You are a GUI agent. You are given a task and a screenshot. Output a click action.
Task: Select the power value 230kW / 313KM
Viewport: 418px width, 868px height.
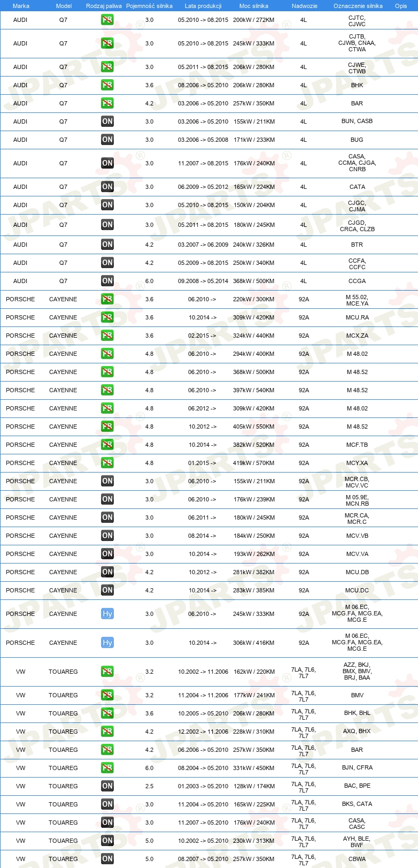pyautogui.click(x=254, y=841)
